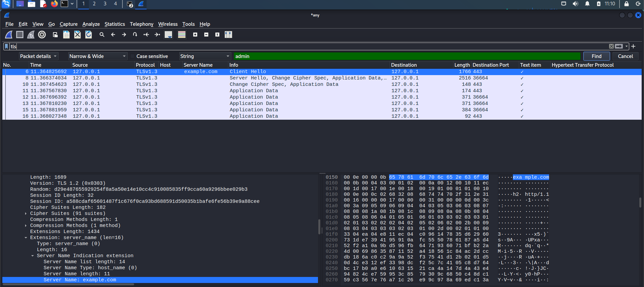Launch Firefox from the taskbar
The height and width of the screenshot is (287, 644).
[54, 4]
